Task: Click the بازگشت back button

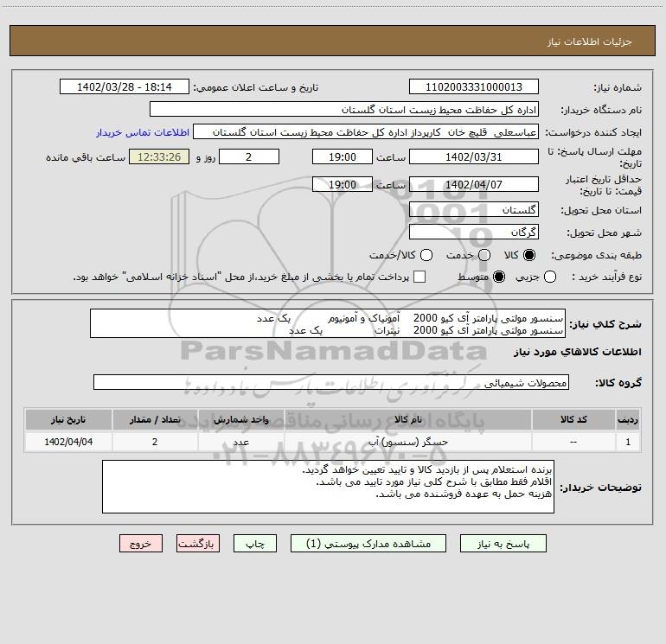Action: click(198, 544)
